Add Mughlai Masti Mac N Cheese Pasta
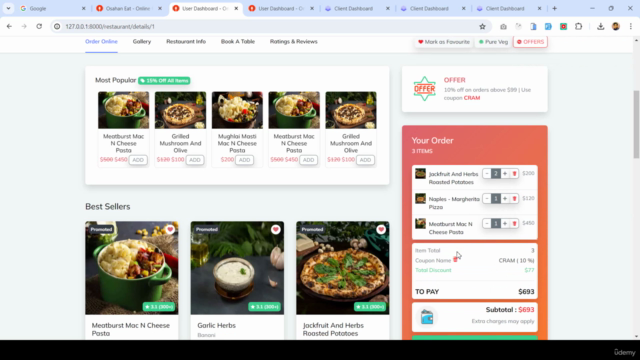The image size is (640, 360). [244, 160]
